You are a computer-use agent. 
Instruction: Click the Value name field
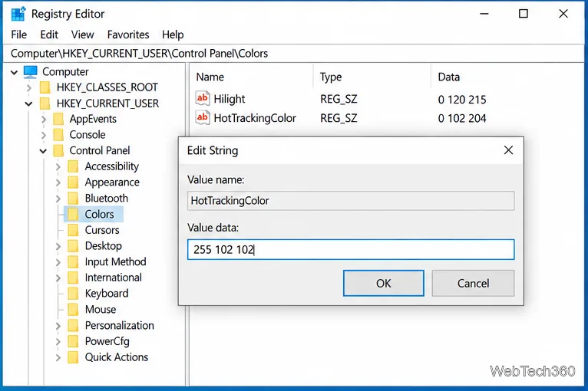(351, 201)
